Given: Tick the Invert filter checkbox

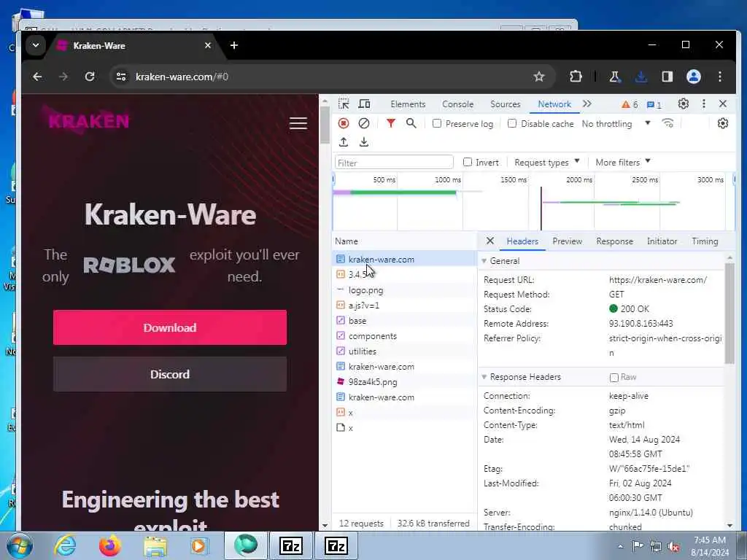Looking at the screenshot, I should click(x=468, y=163).
